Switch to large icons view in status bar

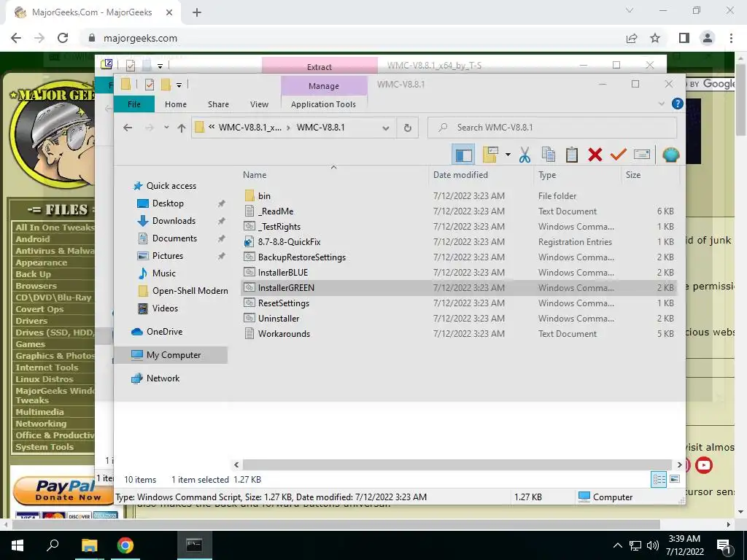coord(675,479)
